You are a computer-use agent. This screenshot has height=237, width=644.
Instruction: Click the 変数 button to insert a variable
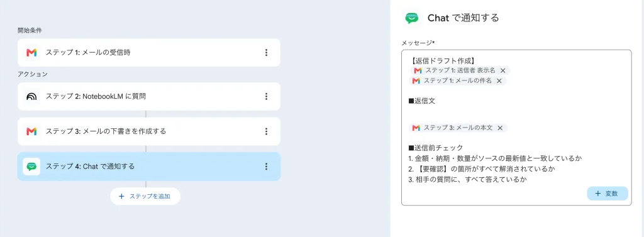click(x=608, y=194)
